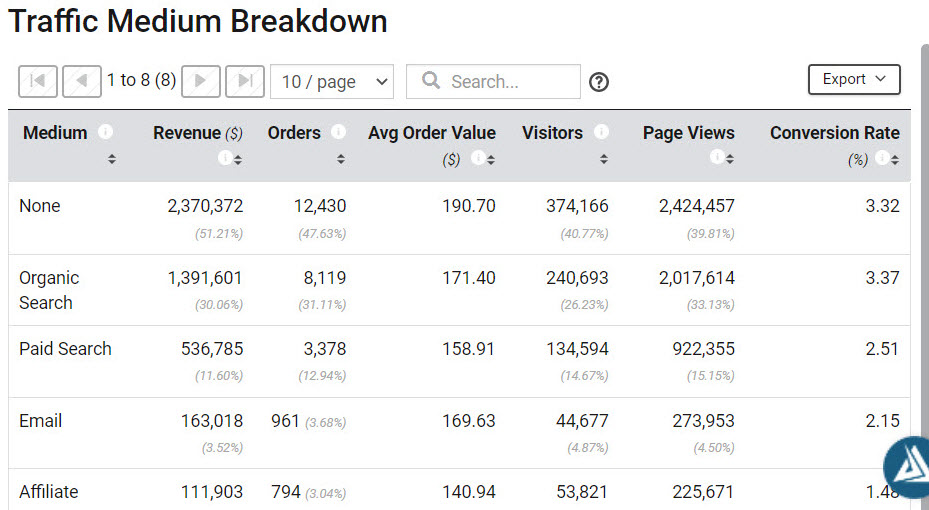929x510 pixels.
Task: Sort table by Revenue sort arrows
Action: click(x=238, y=159)
